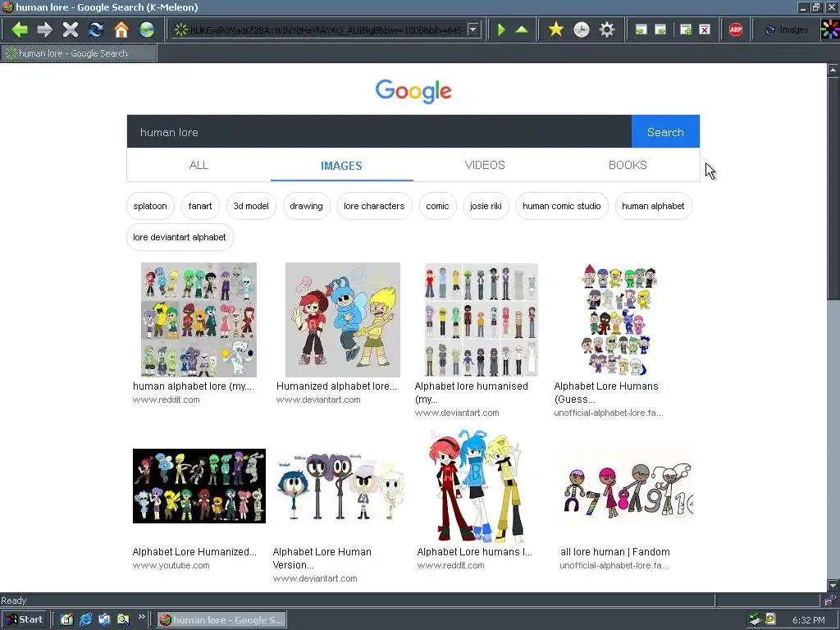840x630 pixels.
Task: Click the scrollbar down arrow
Action: click(x=833, y=586)
